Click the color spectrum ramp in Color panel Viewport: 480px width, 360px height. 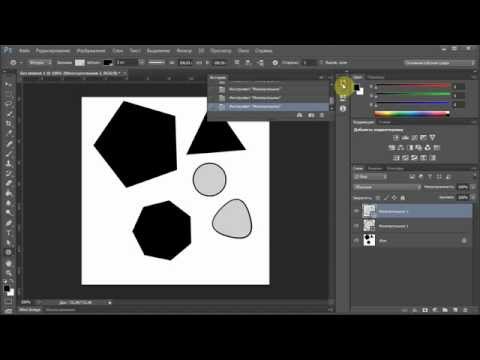tap(412, 114)
